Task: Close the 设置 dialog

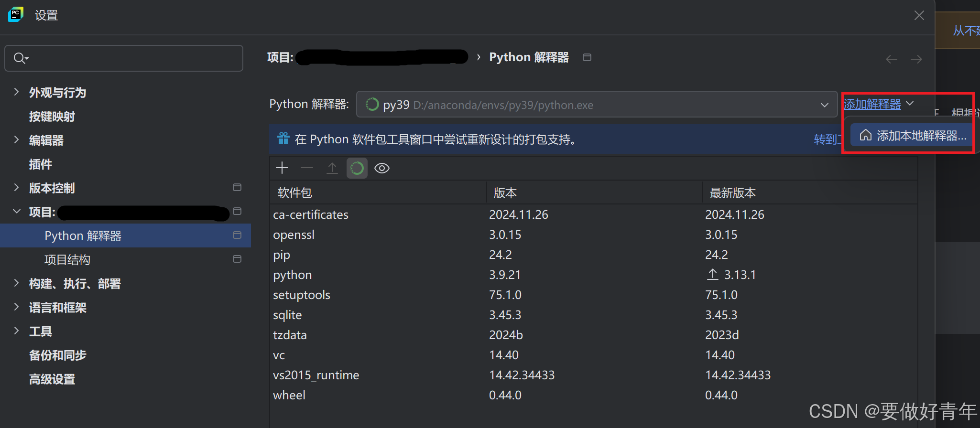Action: point(919,15)
